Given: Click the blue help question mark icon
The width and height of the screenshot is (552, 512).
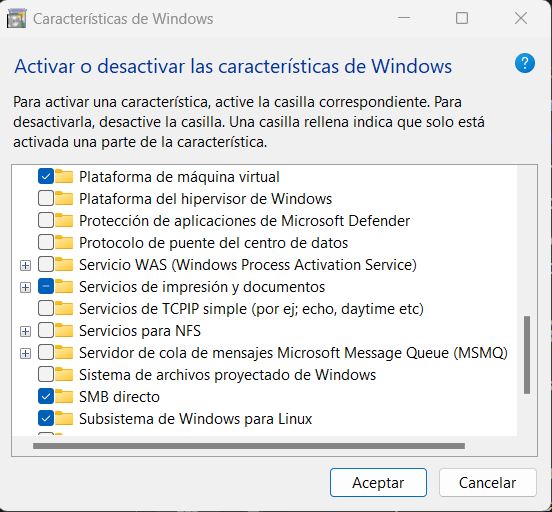Looking at the screenshot, I should click(x=525, y=63).
